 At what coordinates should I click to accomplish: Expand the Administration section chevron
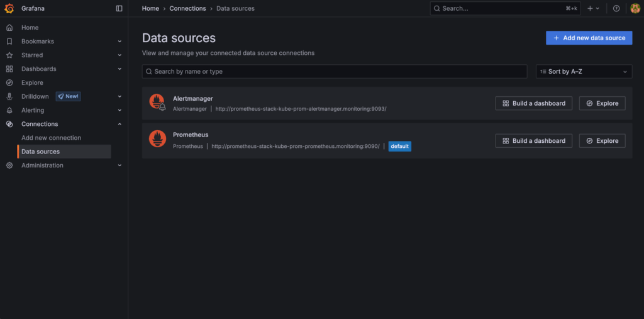[119, 165]
